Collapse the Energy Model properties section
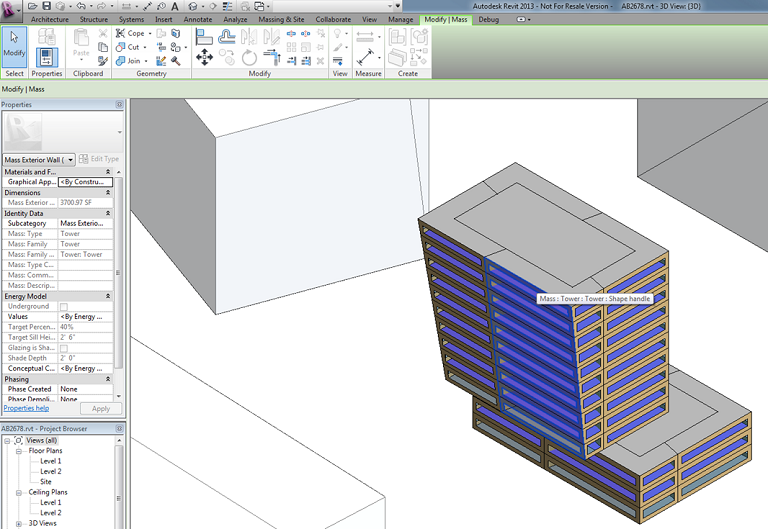Image resolution: width=768 pixels, height=529 pixels. (108, 296)
